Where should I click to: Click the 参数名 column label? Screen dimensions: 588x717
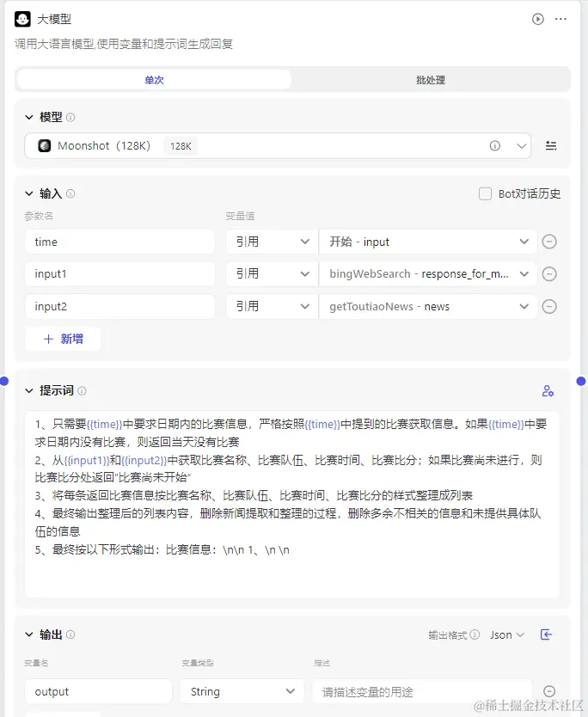click(39, 216)
